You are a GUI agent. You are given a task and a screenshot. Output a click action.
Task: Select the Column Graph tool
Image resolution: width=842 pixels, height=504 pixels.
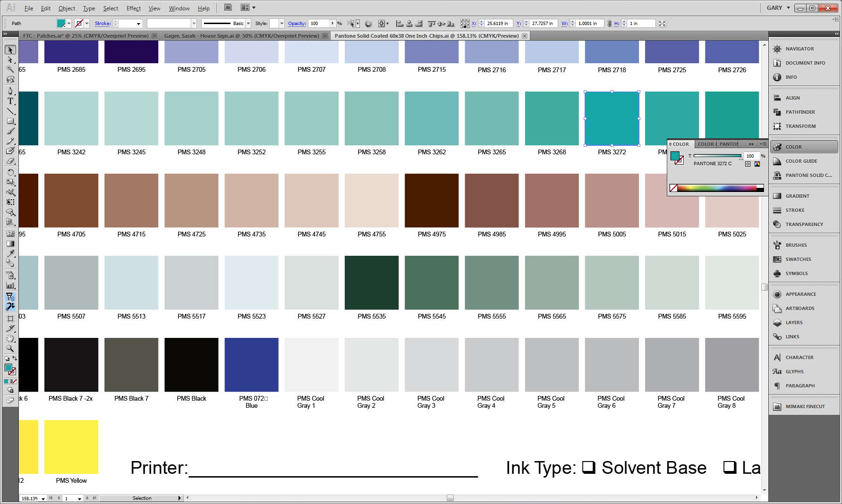(10, 285)
